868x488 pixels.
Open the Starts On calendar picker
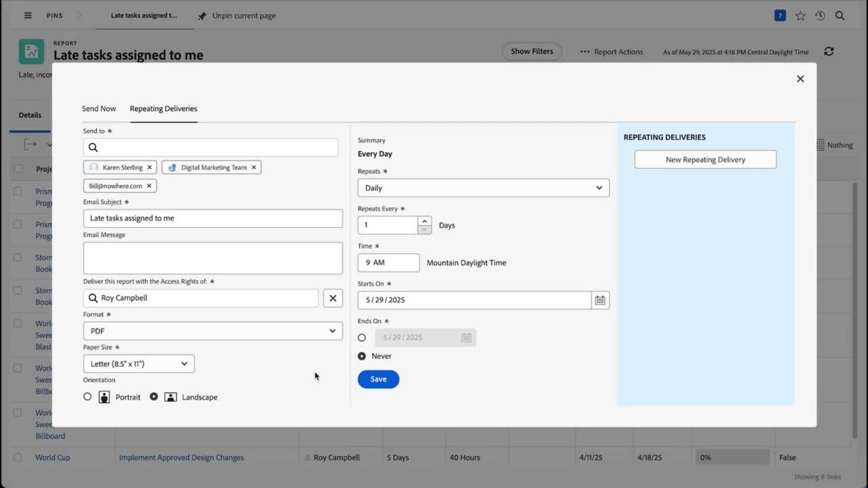[x=599, y=300]
